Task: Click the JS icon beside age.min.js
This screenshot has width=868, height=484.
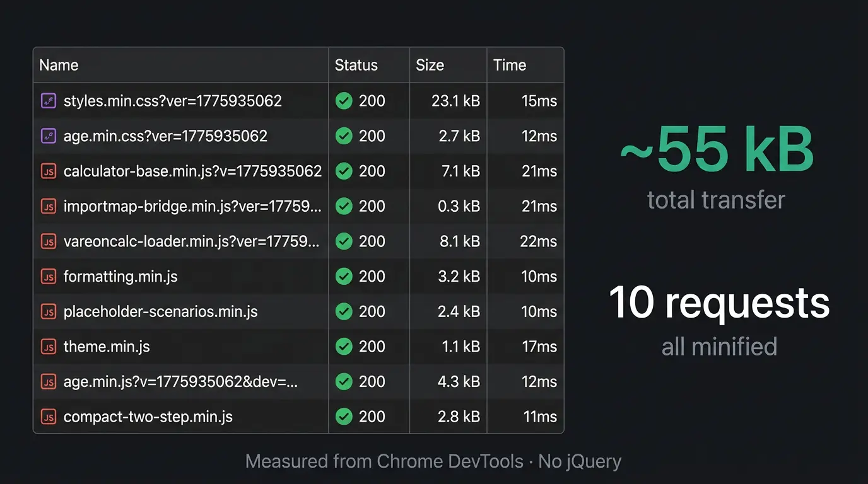Action: coord(49,381)
